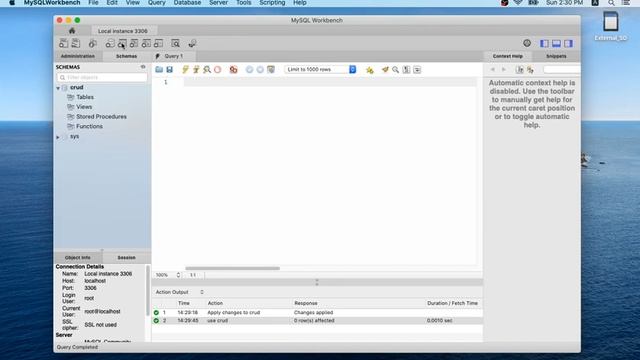Select Functions under crud schema

pyautogui.click(x=89, y=127)
